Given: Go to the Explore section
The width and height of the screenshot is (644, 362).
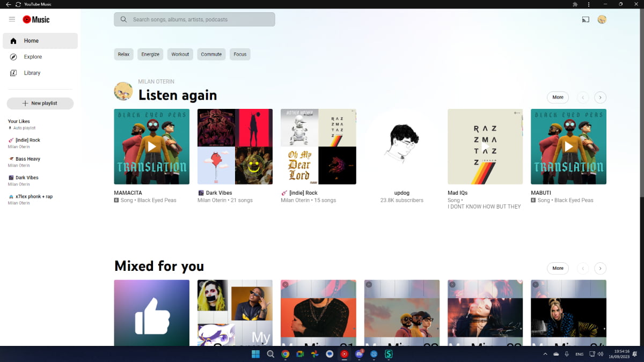Looking at the screenshot, I should (32, 57).
